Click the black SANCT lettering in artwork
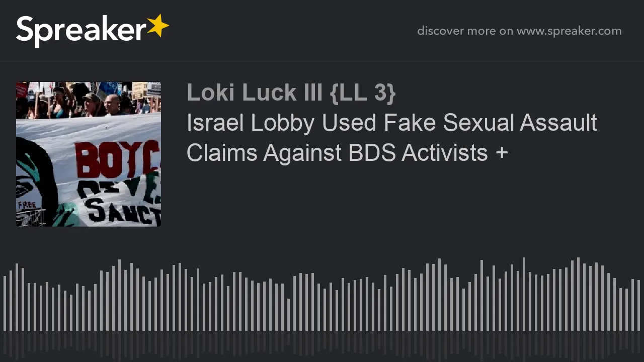 tap(122, 210)
